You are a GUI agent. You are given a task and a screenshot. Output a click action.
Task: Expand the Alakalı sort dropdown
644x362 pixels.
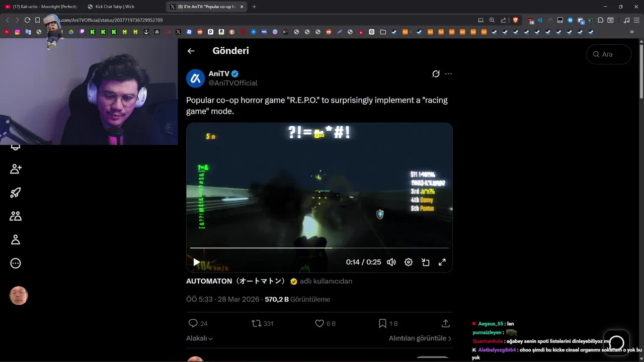click(x=200, y=338)
